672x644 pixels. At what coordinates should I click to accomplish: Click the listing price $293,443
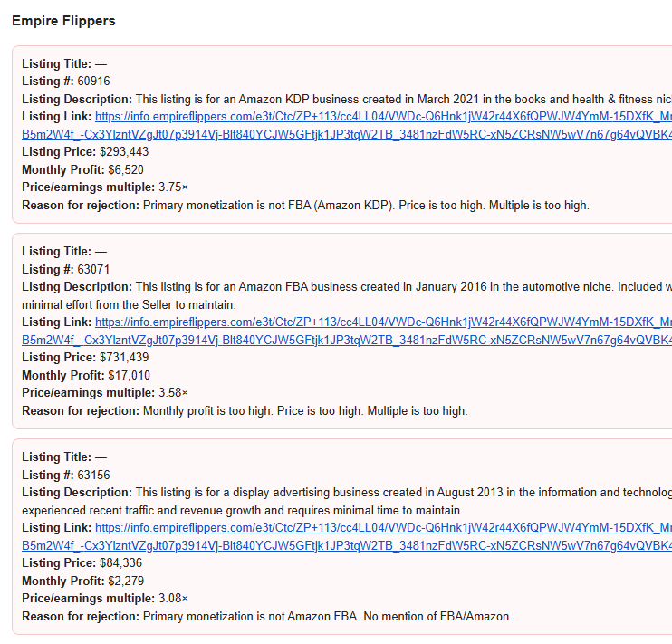tap(124, 152)
